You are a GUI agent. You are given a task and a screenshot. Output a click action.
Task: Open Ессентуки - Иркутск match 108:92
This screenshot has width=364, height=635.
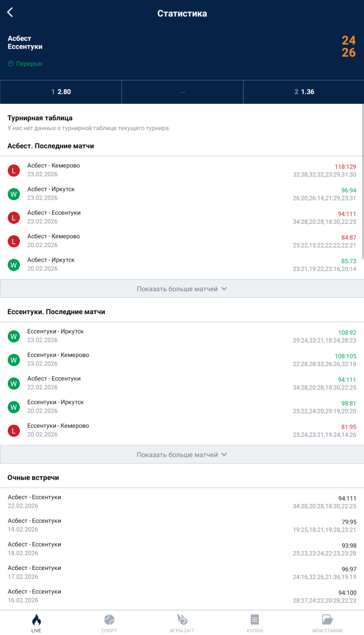[x=182, y=336]
